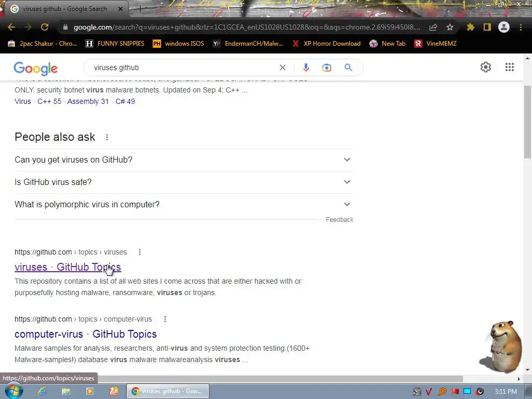Open Windows Media Player taskbar icon
This screenshot has height=399, width=532.
[x=90, y=392]
